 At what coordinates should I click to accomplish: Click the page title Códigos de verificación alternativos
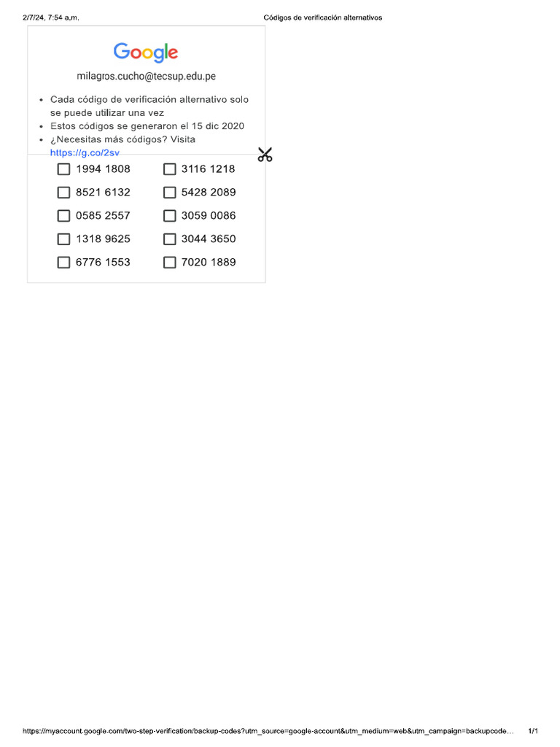[x=322, y=17]
